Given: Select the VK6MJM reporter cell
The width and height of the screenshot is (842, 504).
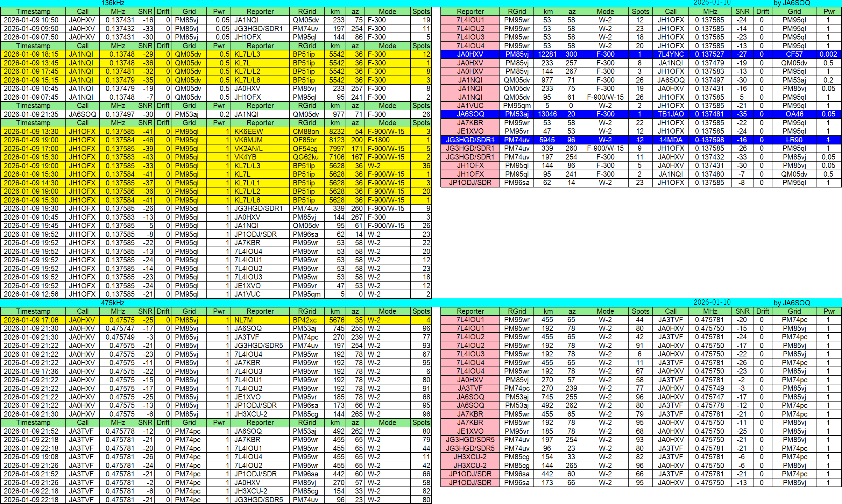Looking at the screenshot, I should (x=248, y=140).
